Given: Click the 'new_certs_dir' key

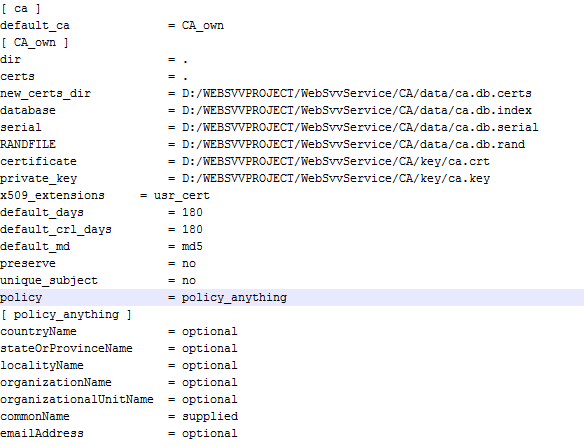Looking at the screenshot, I should click(x=45, y=94).
